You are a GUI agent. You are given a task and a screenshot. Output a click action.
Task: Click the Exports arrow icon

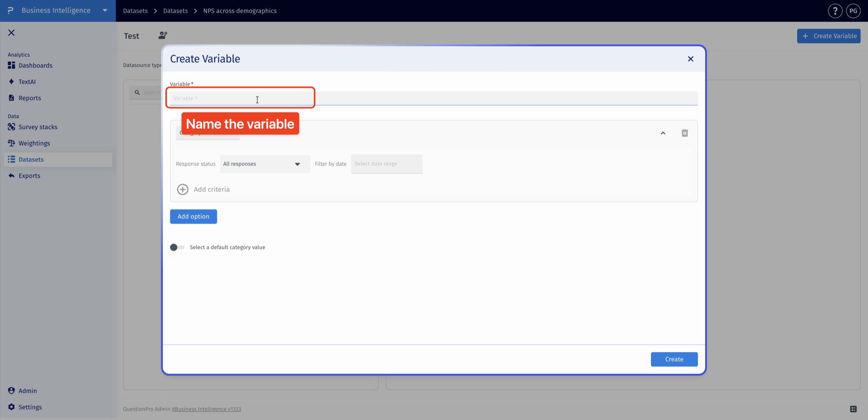coord(11,176)
